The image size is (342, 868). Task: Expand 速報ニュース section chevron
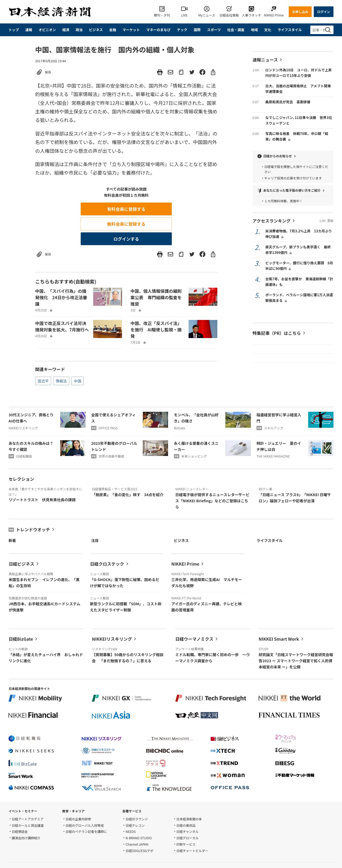281,60
